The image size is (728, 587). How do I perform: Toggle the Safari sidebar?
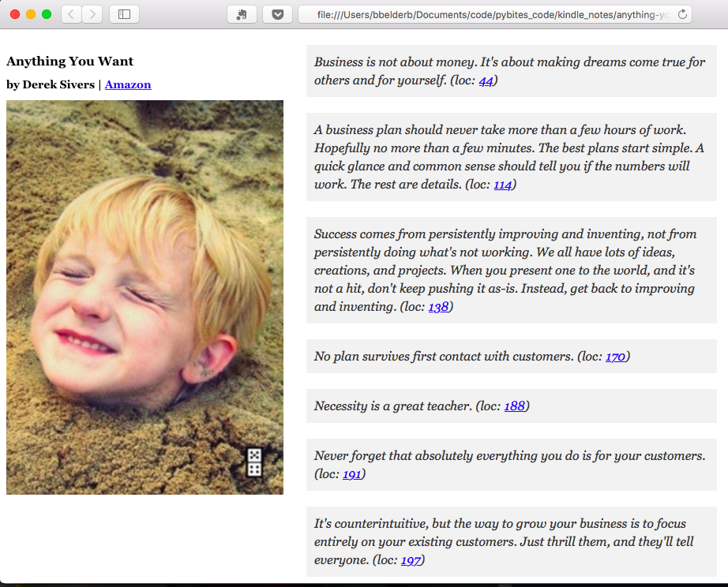[x=123, y=13]
